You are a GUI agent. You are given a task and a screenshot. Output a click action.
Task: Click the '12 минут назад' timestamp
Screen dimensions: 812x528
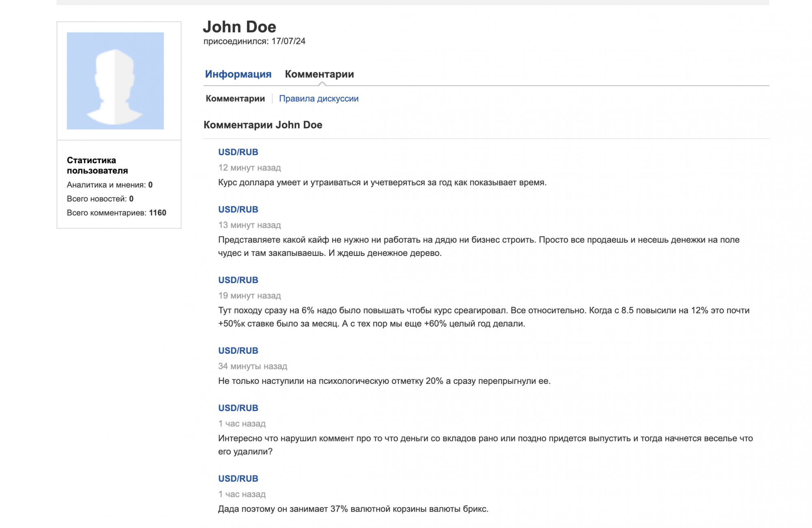[x=249, y=167]
